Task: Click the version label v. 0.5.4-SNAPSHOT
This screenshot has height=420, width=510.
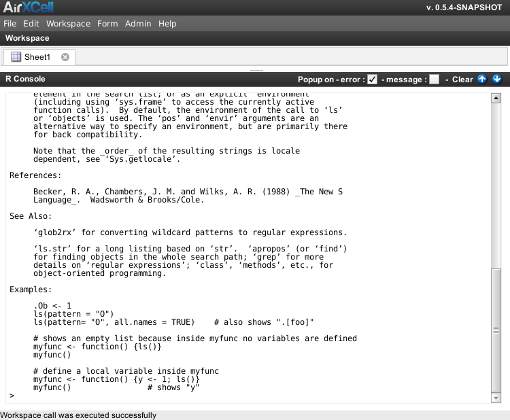Action: click(464, 7)
